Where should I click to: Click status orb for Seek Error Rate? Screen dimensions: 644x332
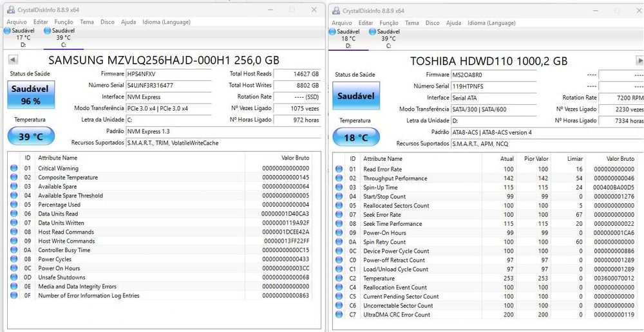[x=339, y=215]
